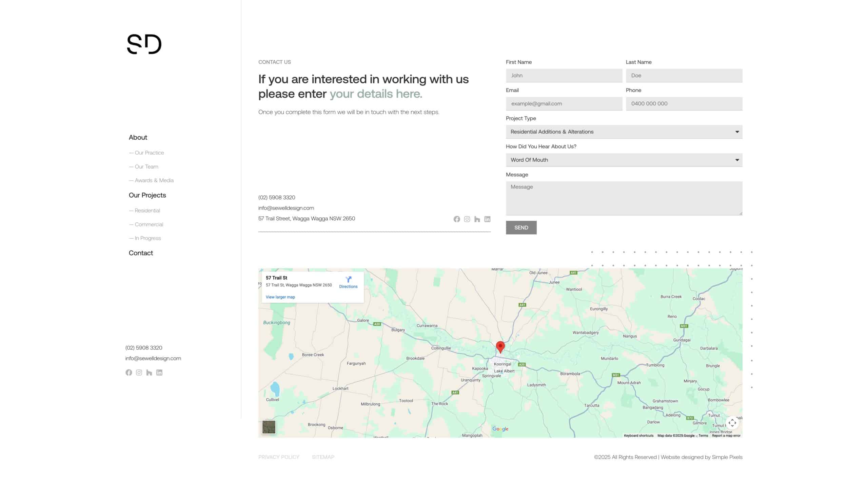This screenshot has height=483, width=868.
Task: Open Houzz icon beside the street address
Action: pos(477,219)
